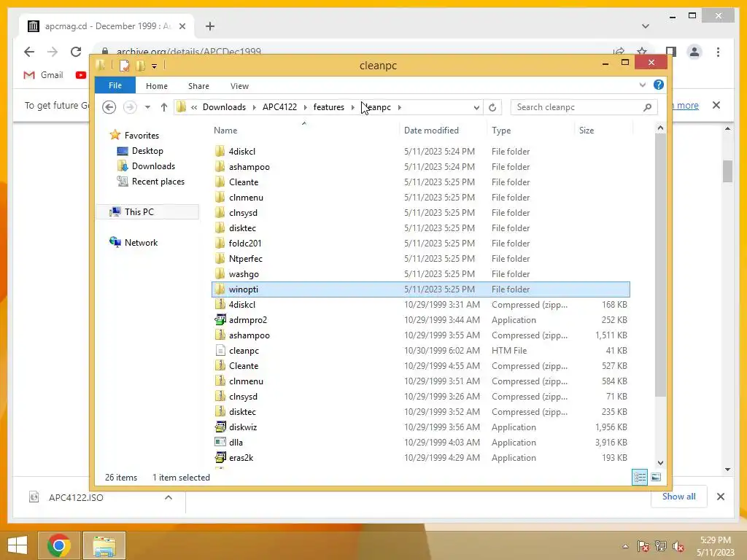Click Properties icon in Quick Access Toolbar
Image resolution: width=747 pixels, height=560 pixels.
(x=124, y=65)
